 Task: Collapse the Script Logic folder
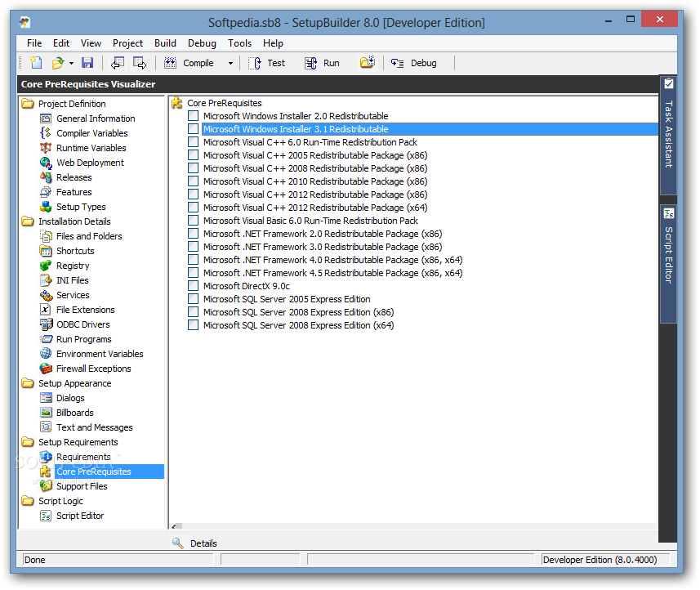28,501
